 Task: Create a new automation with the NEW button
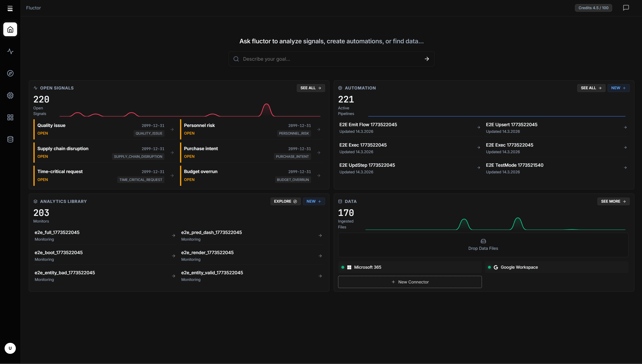(618, 88)
